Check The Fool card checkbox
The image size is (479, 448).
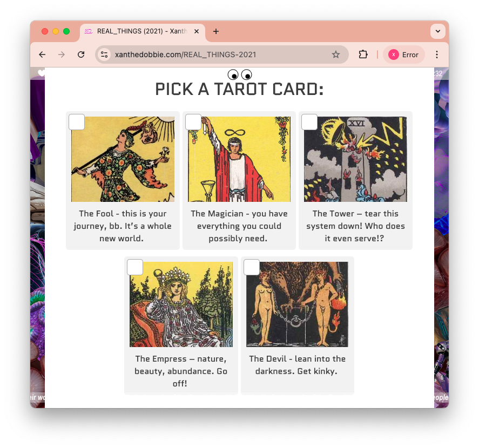tap(77, 122)
